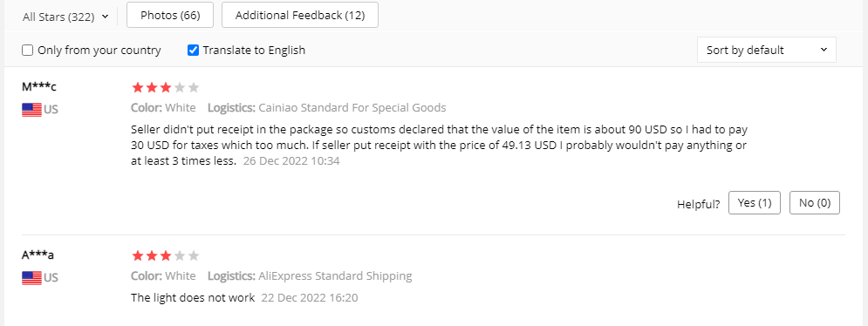
Task: Enable Only from your country checkbox
Action: tap(28, 51)
